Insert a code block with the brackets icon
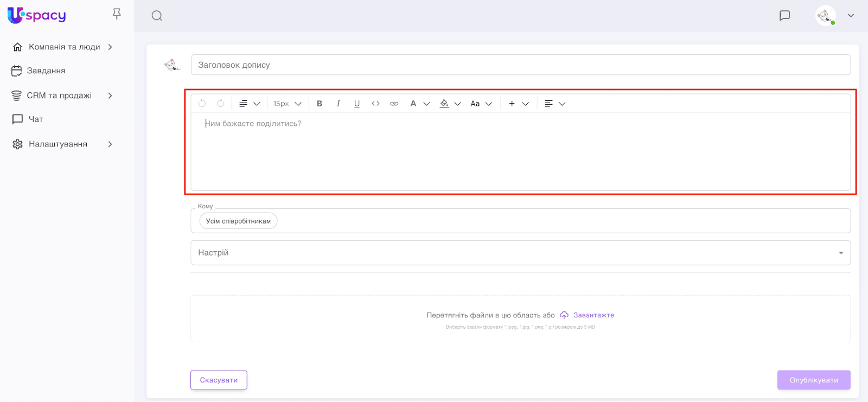868x402 pixels. tap(375, 104)
